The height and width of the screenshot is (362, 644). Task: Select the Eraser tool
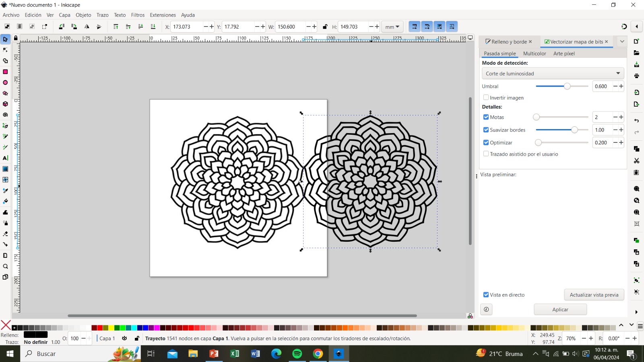click(x=5, y=234)
